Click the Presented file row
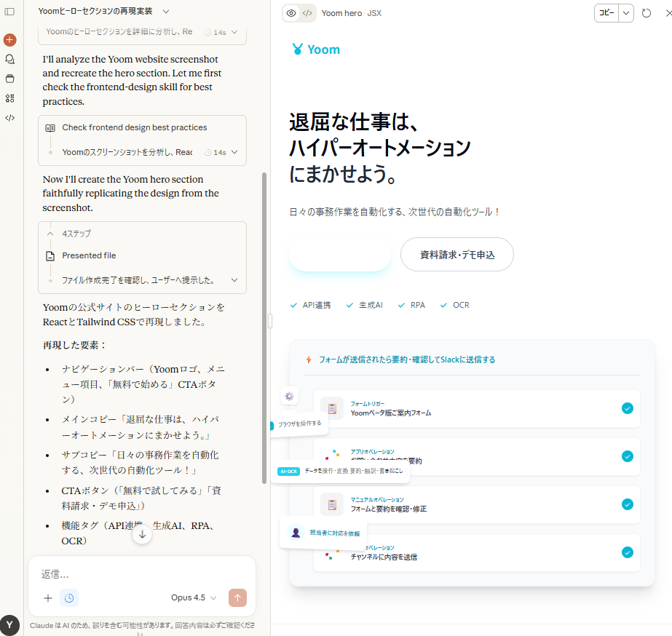672x636 pixels. click(142, 255)
